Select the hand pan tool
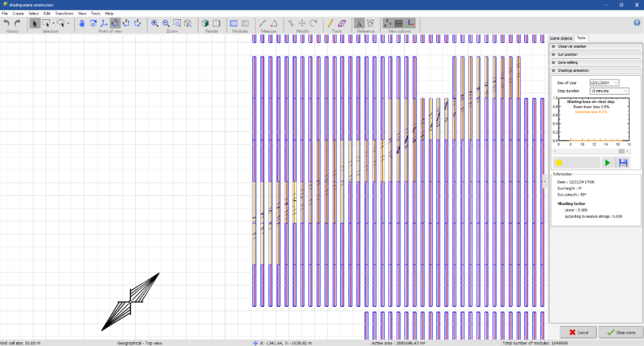This screenshot has width=644, height=346. (x=81, y=23)
